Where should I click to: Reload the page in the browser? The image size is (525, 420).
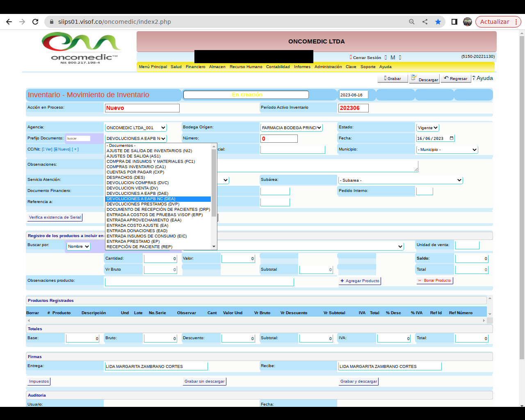[x=35, y=22]
